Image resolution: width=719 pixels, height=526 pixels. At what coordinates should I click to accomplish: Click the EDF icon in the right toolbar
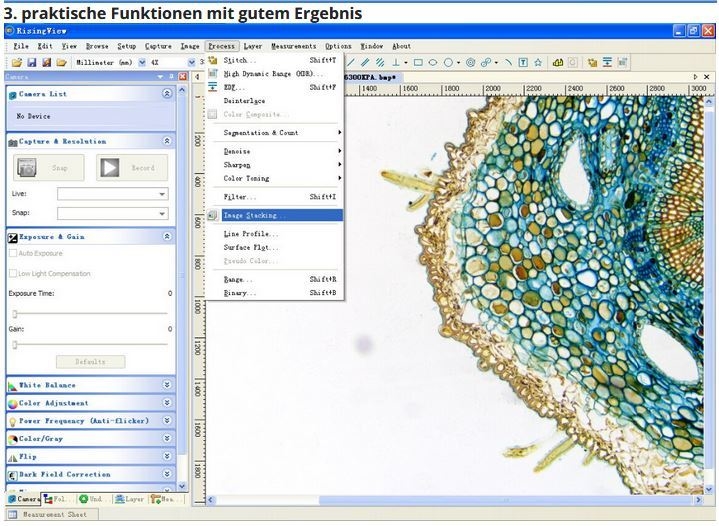pos(607,62)
